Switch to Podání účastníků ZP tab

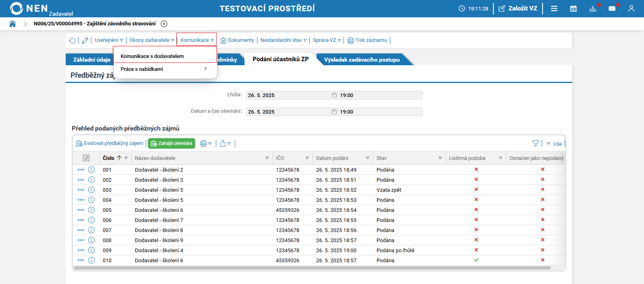point(281,59)
